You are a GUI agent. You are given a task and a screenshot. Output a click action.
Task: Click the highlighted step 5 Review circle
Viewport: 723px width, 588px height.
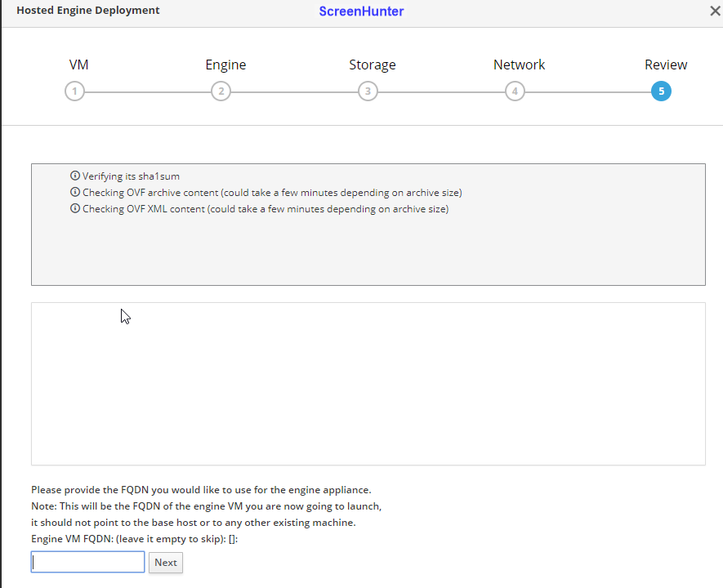(661, 91)
